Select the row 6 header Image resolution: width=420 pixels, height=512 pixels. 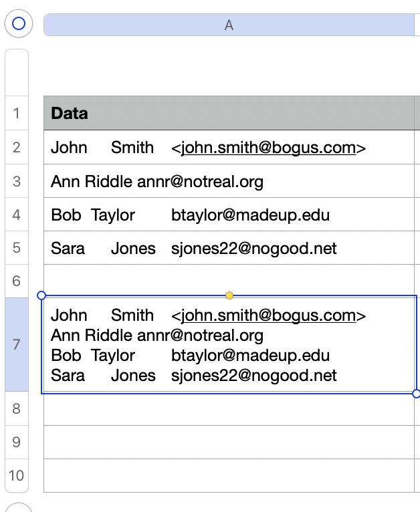coord(17,281)
